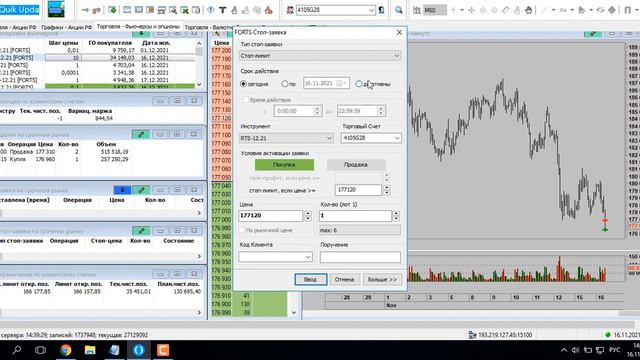Click the 'Поручение' input field

point(360,257)
